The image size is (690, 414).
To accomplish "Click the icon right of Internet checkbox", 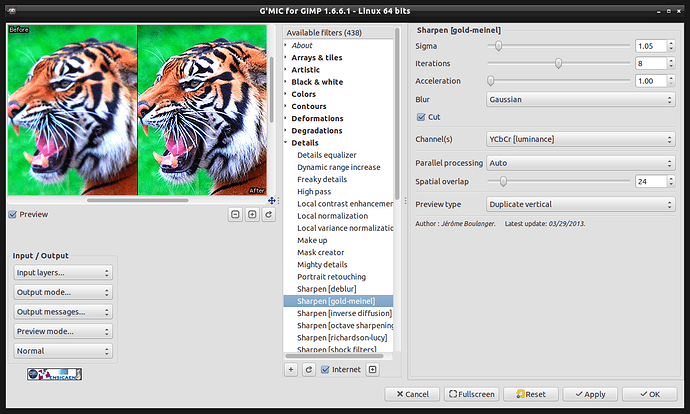I will [373, 369].
